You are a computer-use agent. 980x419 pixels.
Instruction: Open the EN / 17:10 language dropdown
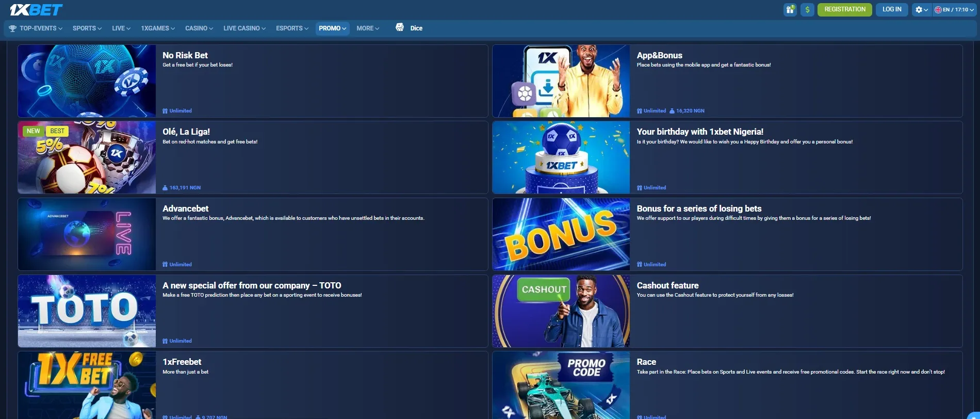coord(954,10)
